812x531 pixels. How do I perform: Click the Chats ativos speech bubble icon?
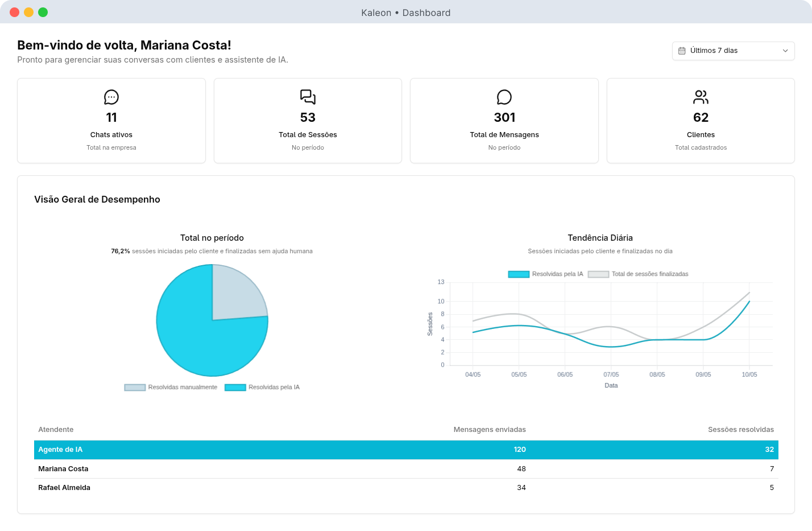tap(111, 97)
